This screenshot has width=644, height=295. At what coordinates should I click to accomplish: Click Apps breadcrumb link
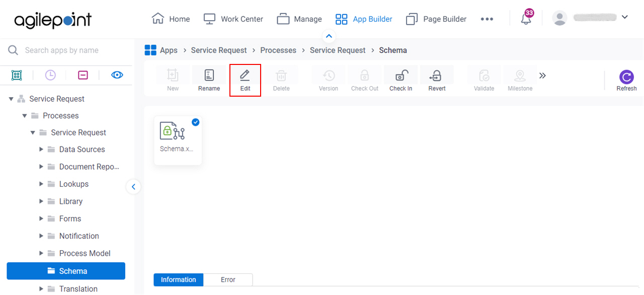pyautogui.click(x=169, y=50)
